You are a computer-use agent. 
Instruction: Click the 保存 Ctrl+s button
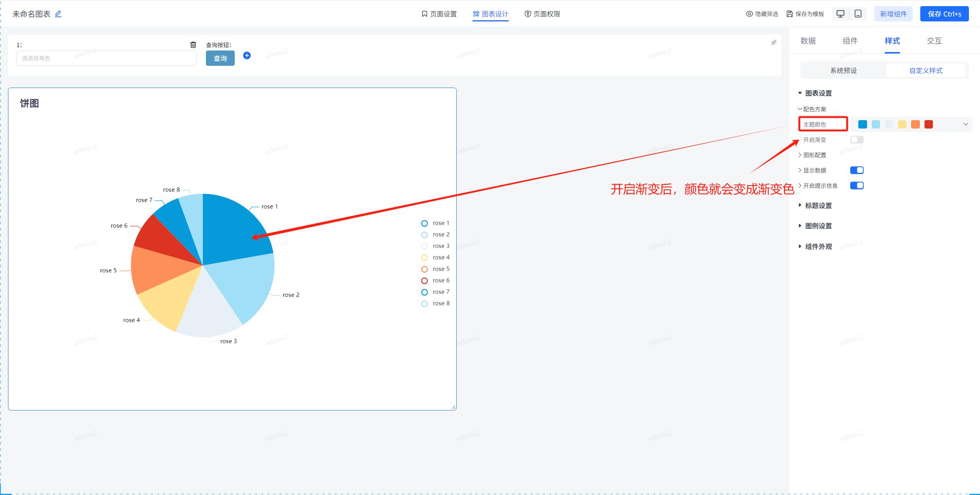tap(944, 14)
